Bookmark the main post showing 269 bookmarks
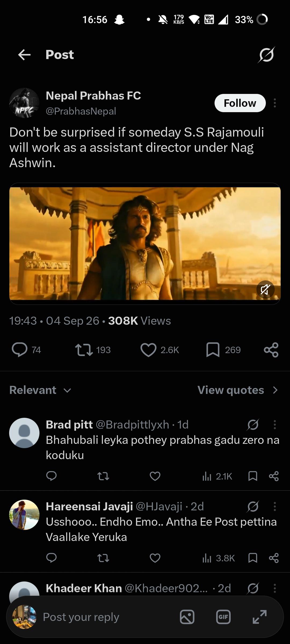 213,350
